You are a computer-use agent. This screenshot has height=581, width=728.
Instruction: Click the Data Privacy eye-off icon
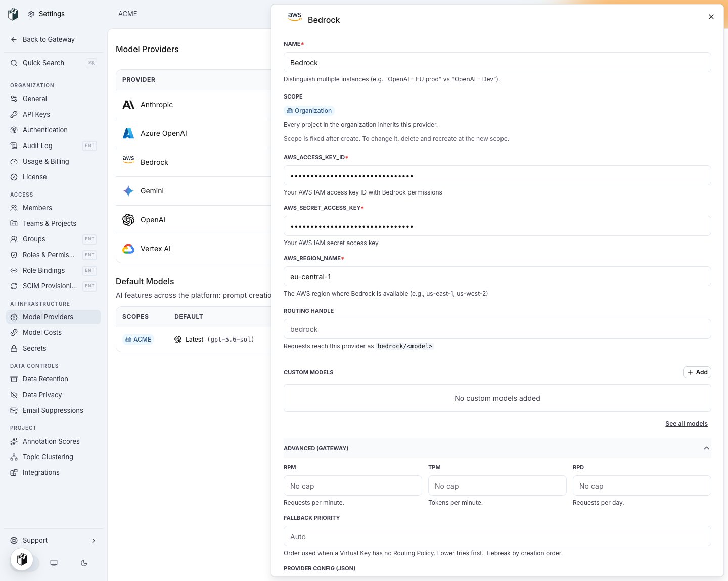[x=14, y=395]
